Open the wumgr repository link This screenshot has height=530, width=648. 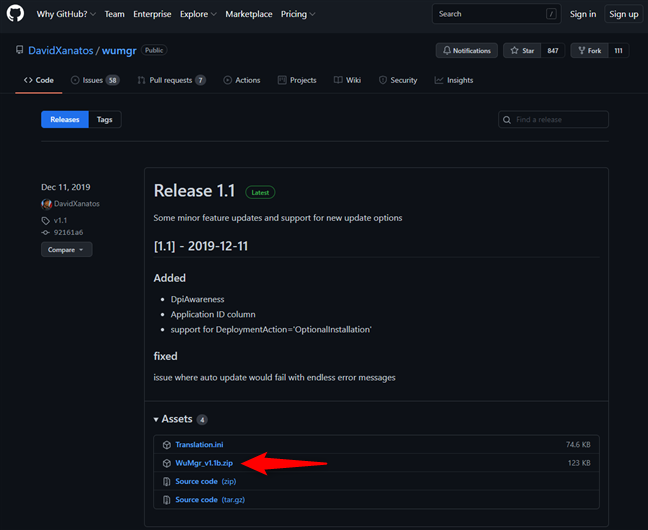pyautogui.click(x=119, y=50)
